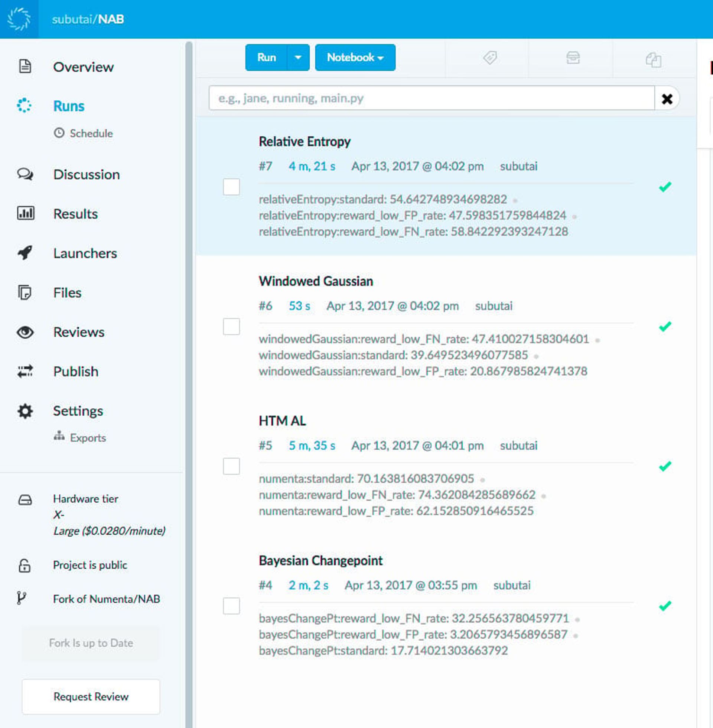
Task: Open the Run button dropdown arrow
Action: [298, 57]
